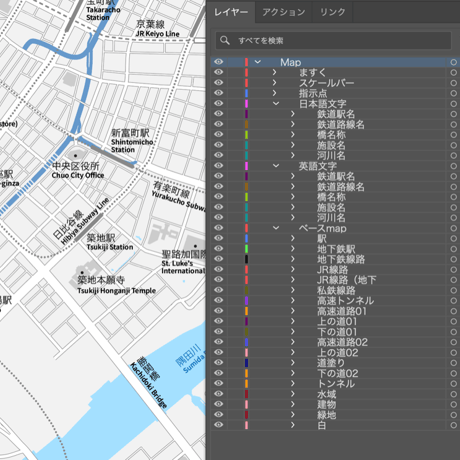Image resolution: width=460 pixels, height=460 pixels.
Task: Click target circle of 地下鉄線路 layer
Action: (453, 259)
